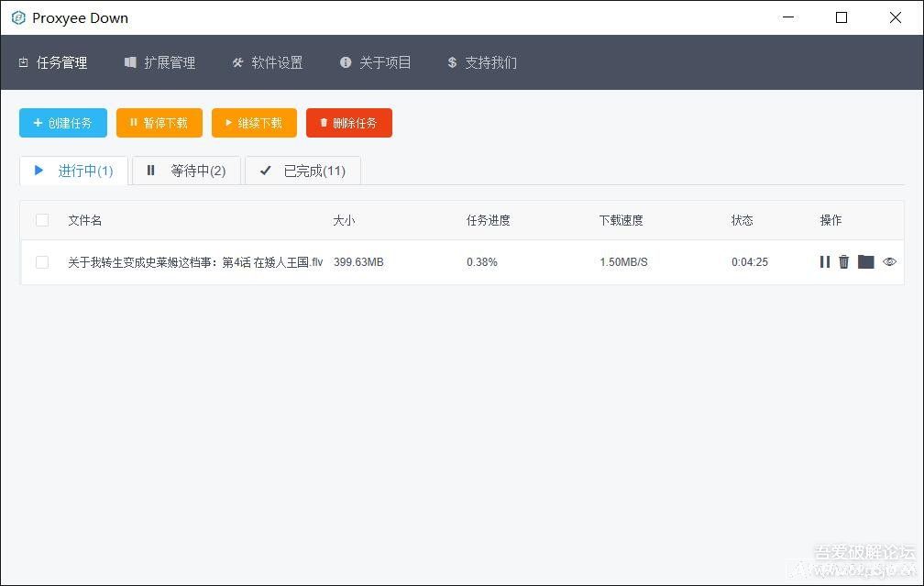Pause the 关于我转生变成史莱姆 download task

[824, 261]
